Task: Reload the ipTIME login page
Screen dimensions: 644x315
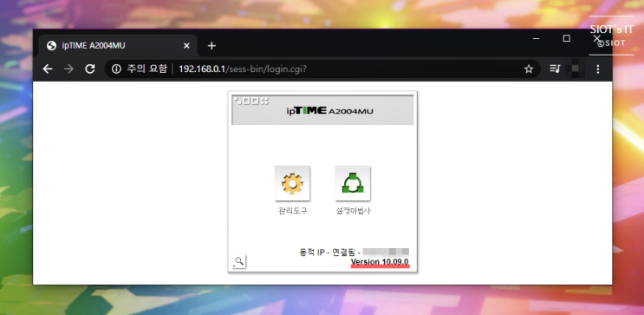Action: point(90,69)
